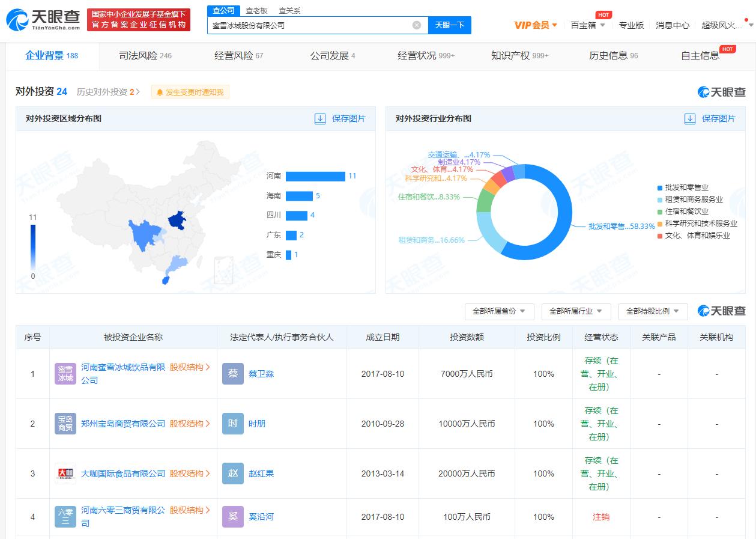Open the 百宝箱 menu
Viewport: 756px width, 539px height.
pyautogui.click(x=583, y=25)
